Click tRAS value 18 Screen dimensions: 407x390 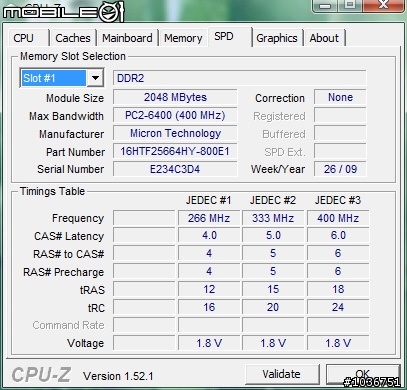click(x=338, y=289)
